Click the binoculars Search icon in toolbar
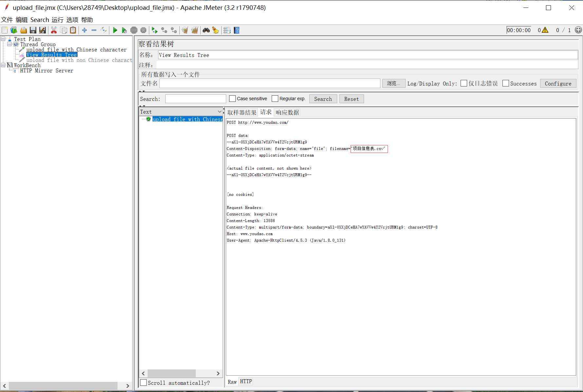 [206, 30]
